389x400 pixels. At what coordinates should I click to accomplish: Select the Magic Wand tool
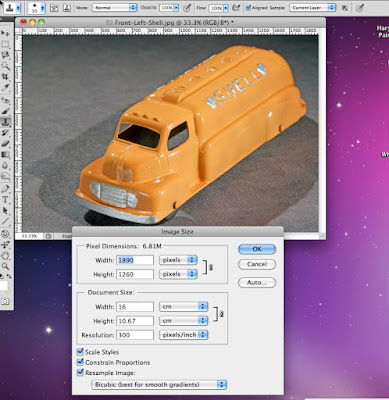(x=5, y=66)
